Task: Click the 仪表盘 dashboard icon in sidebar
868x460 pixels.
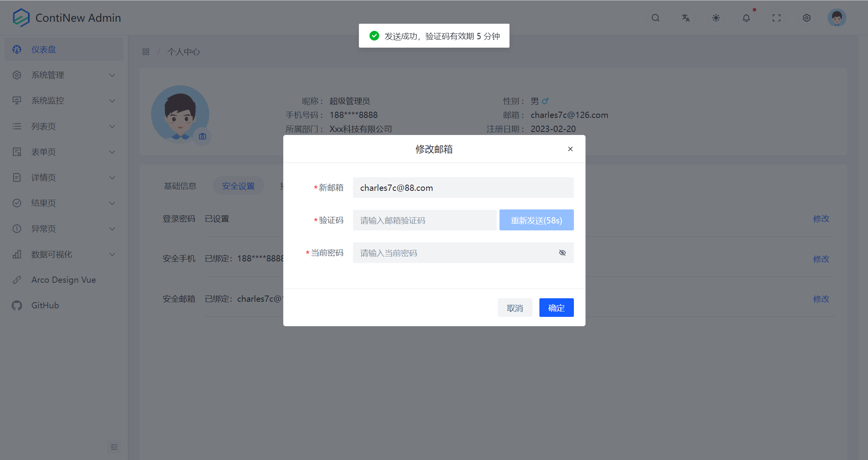Action: tap(17, 50)
